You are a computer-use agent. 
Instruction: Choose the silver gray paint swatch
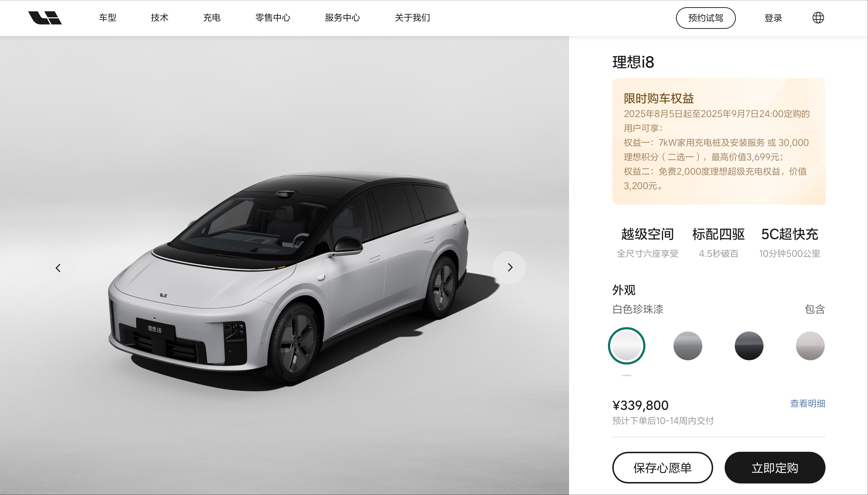point(688,346)
